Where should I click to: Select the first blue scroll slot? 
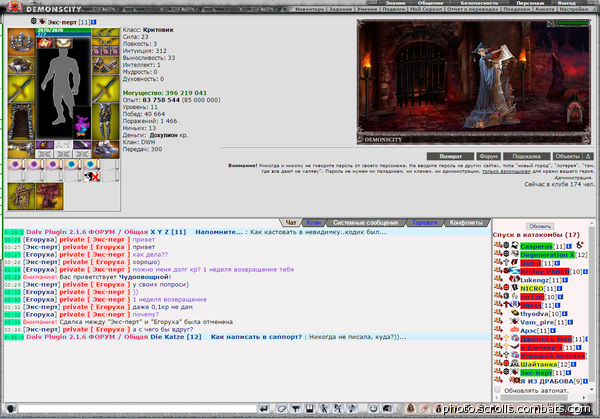pos(73,165)
